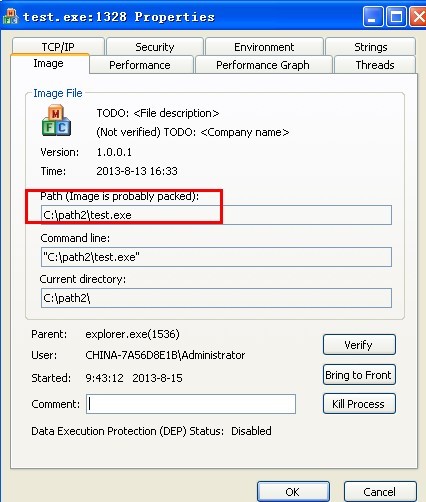Switch to the Security tab
This screenshot has width=426, height=502.
click(155, 47)
